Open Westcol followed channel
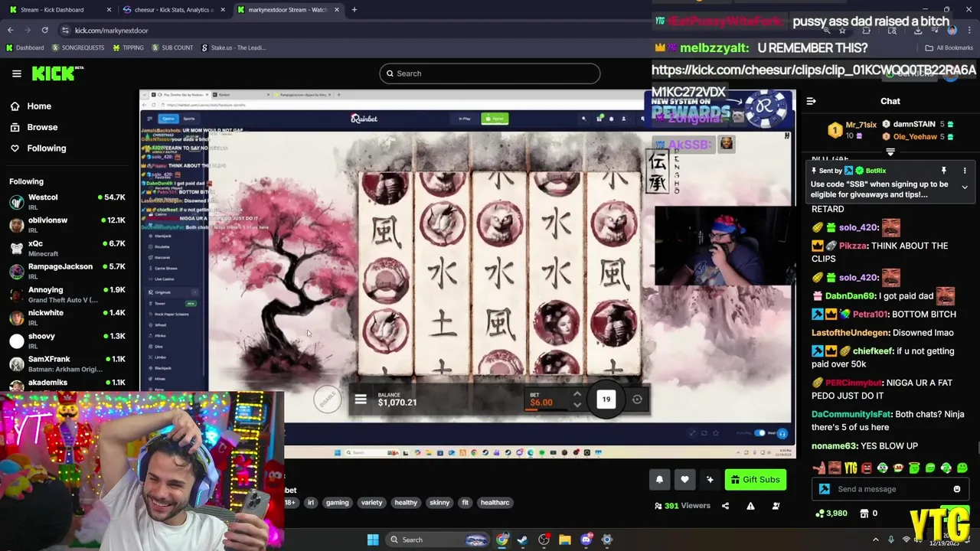Screen dimensions: 980x551 click(67, 201)
